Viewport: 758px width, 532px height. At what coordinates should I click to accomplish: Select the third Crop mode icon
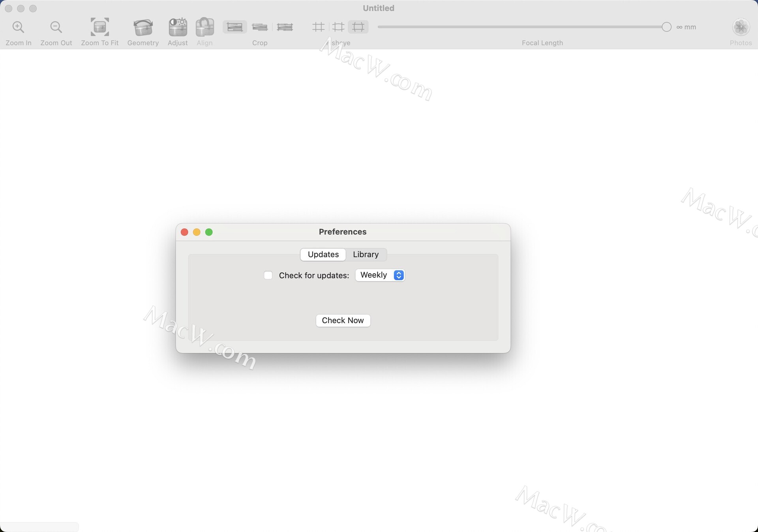285,27
